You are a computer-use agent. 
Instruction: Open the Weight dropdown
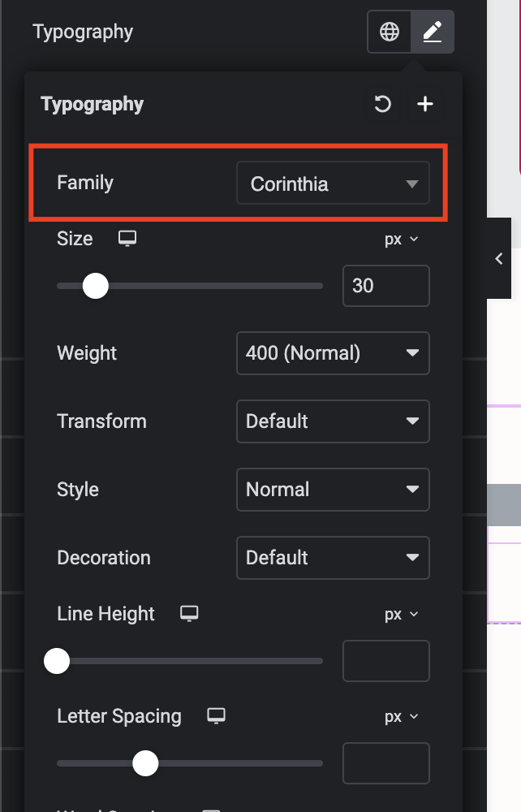click(333, 353)
